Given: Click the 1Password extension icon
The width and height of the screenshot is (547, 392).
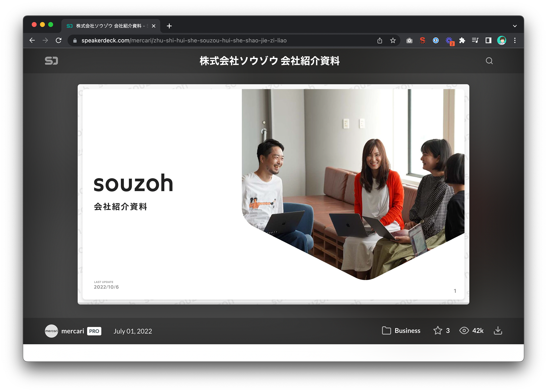Looking at the screenshot, I should coord(436,40).
